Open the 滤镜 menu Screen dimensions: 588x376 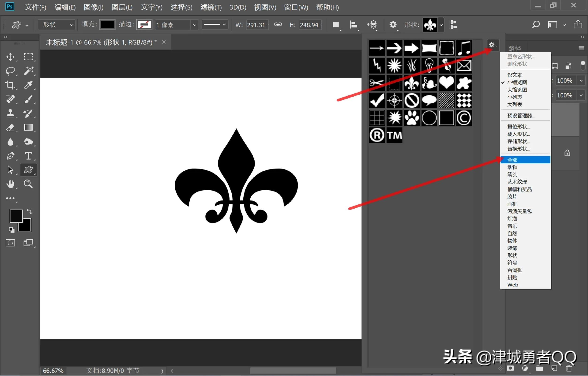click(211, 7)
